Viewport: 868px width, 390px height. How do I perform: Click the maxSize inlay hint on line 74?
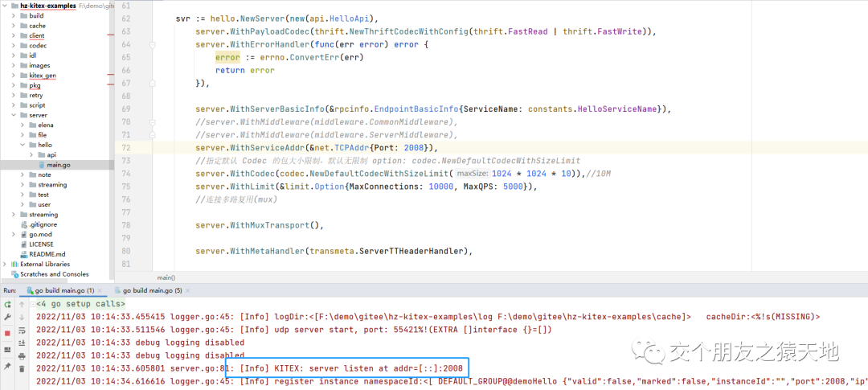click(472, 174)
